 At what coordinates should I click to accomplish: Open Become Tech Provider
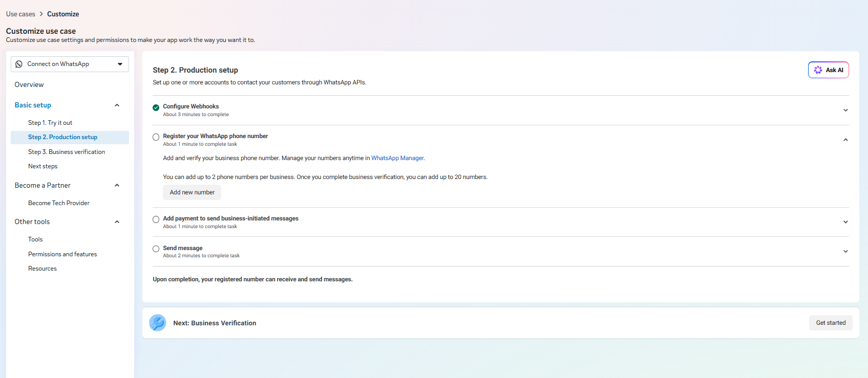(x=59, y=203)
